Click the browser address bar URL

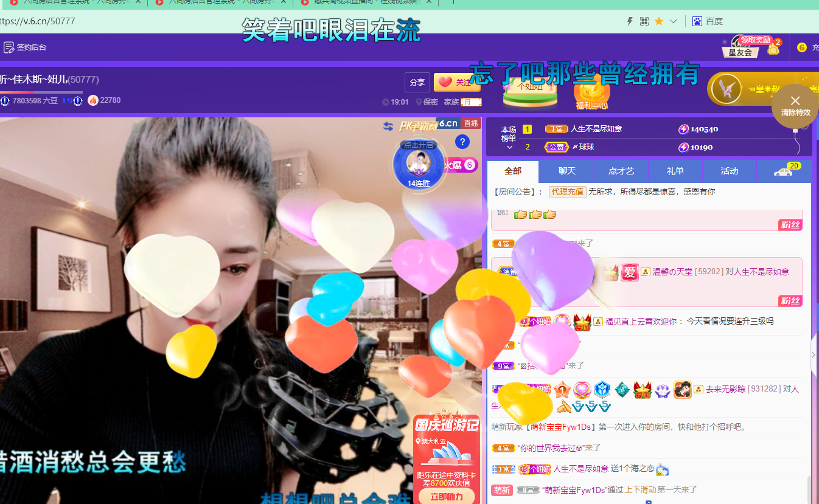[x=38, y=21]
